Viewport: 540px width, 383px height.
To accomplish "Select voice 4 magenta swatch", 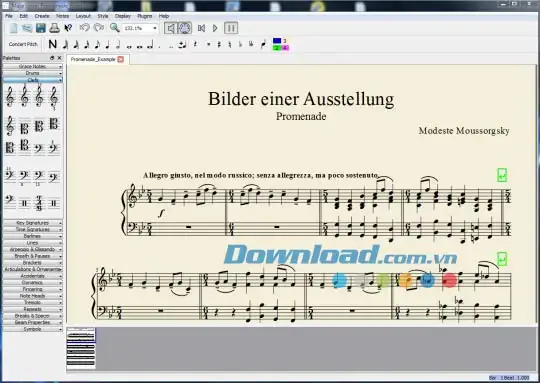I will [285, 48].
